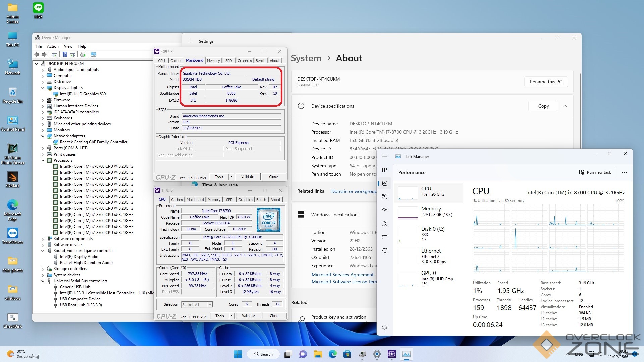The image size is (644, 362).
Task: Toggle Task Manager hamburger navigation menu
Action: pos(385,157)
